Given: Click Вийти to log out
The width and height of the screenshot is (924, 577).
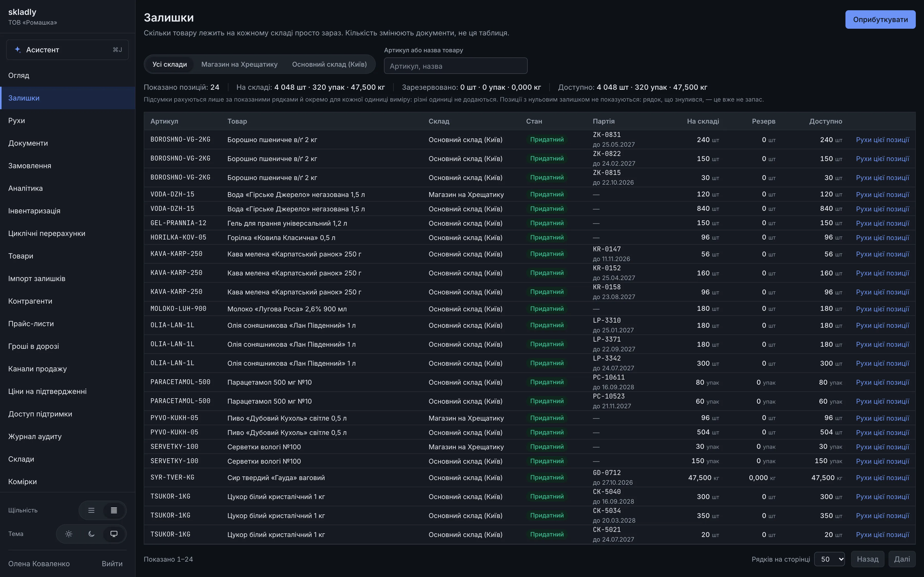Looking at the screenshot, I should (112, 564).
